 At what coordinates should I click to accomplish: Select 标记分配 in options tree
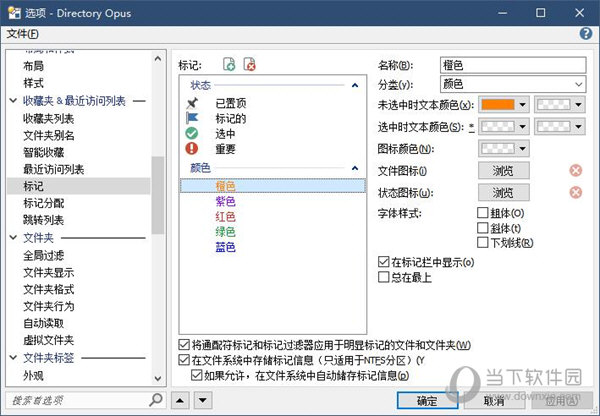tap(44, 203)
